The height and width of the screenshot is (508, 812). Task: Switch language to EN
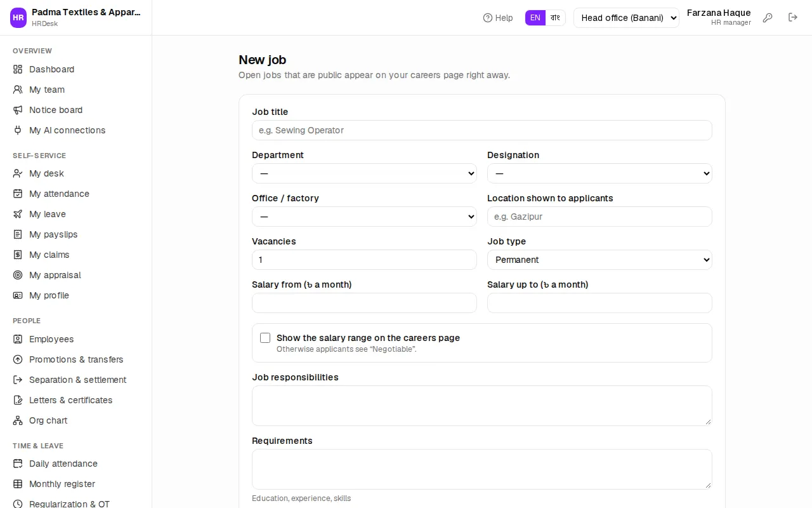pos(535,18)
